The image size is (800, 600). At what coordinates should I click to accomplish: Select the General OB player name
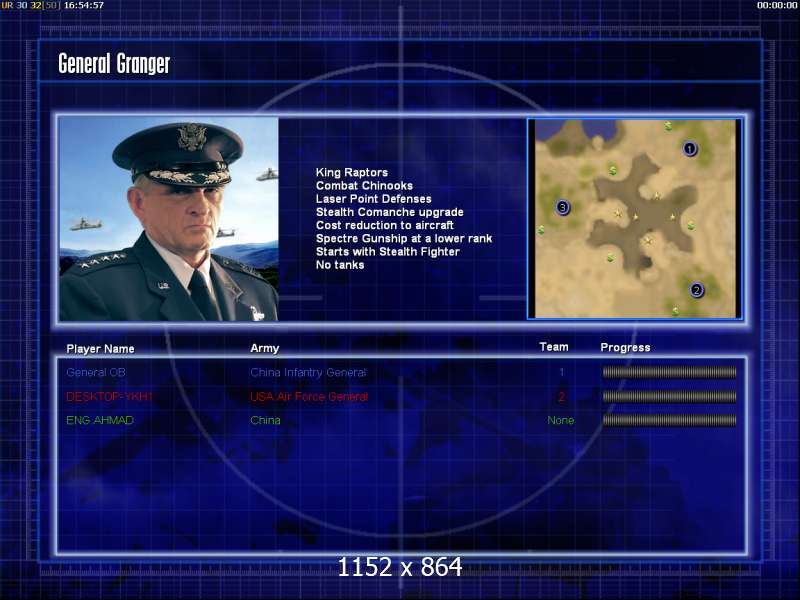tap(96, 372)
